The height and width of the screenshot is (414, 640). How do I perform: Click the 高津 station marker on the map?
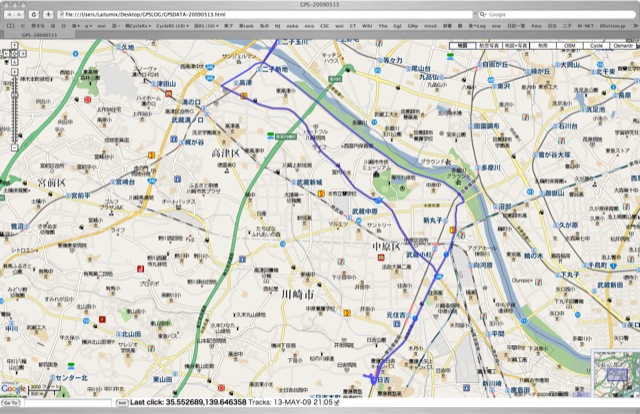(236, 83)
